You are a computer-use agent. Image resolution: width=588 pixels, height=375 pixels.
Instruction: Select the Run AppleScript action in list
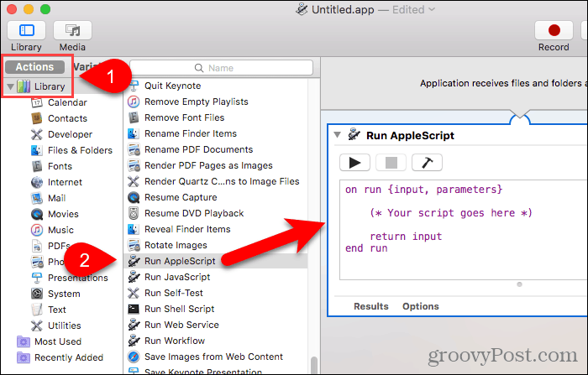pos(216,261)
